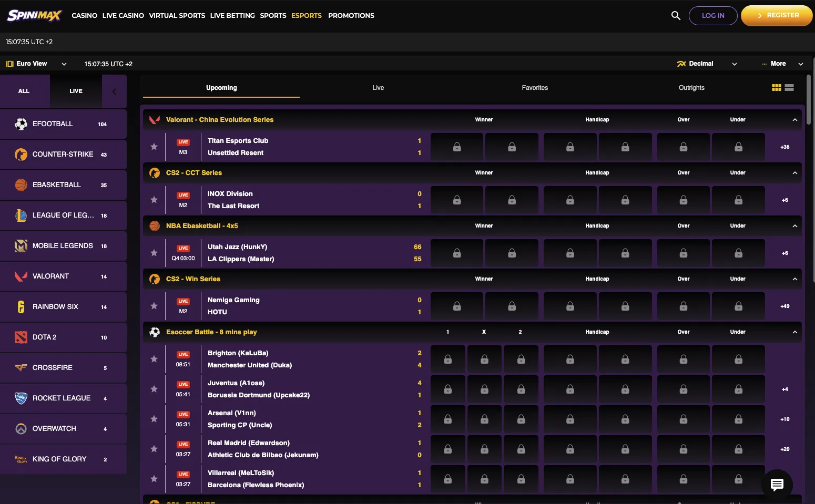Click the Efootball soccer ball icon
This screenshot has height=504, width=815.
point(21,124)
